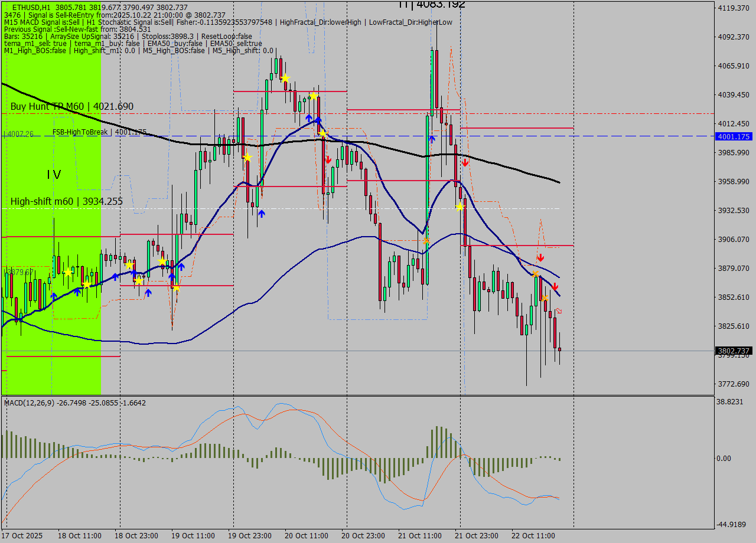
Task: Select the blue 4001.175 price tag
Action: [x=733, y=136]
